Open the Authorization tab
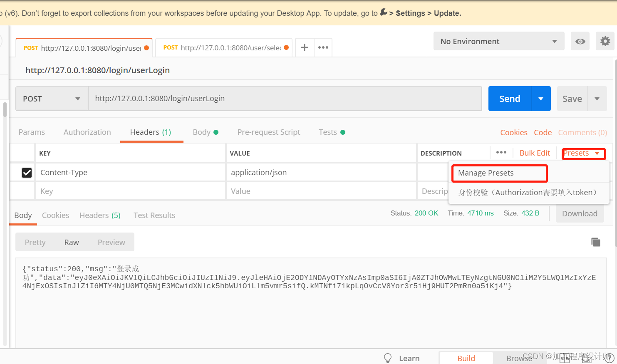 click(87, 132)
